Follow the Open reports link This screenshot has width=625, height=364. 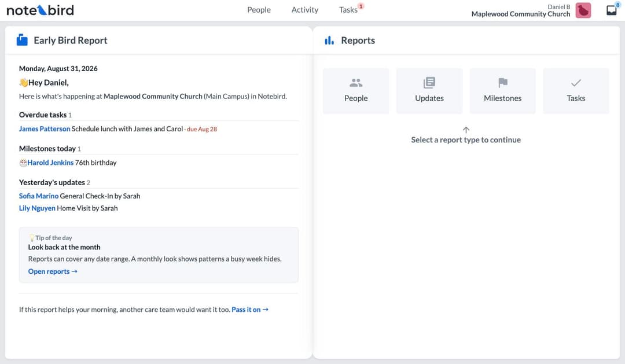[x=53, y=271]
